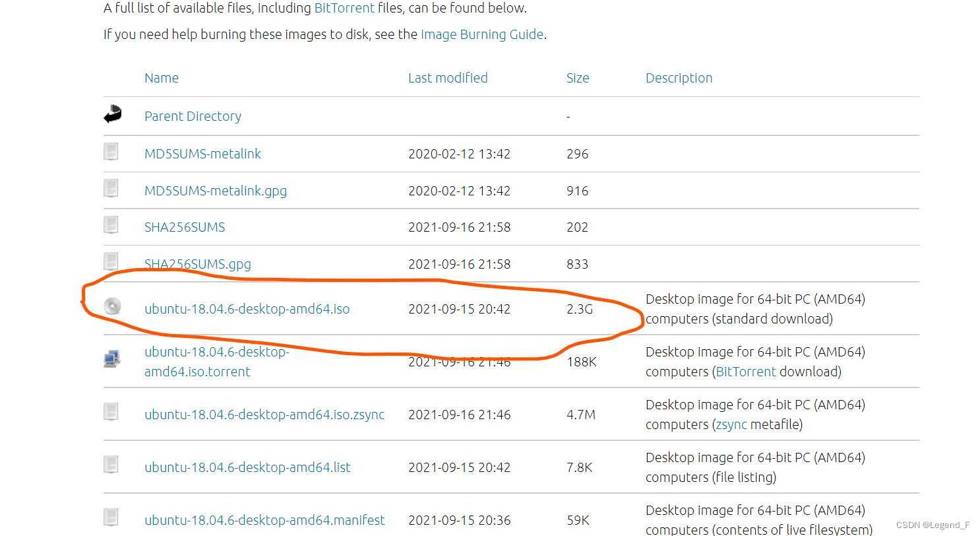The image size is (980, 536).
Task: Click the 59K size value
Action: 578,520
